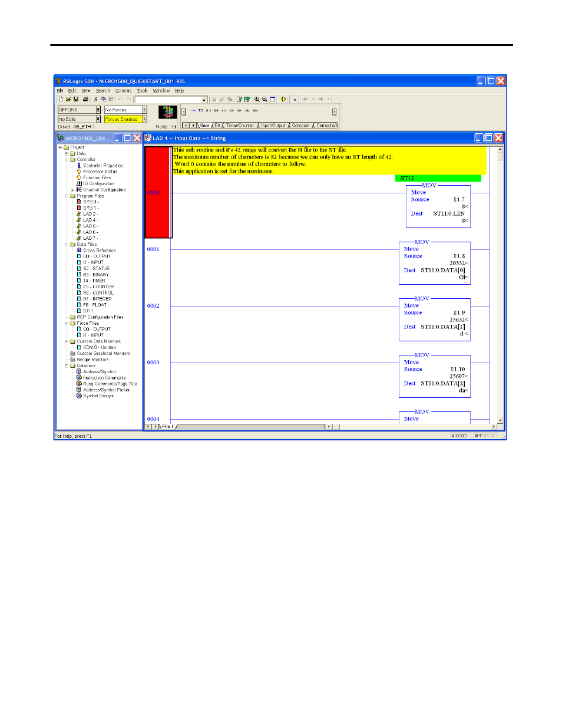
Task: Select the Bit instruction tab
Action: pos(217,126)
